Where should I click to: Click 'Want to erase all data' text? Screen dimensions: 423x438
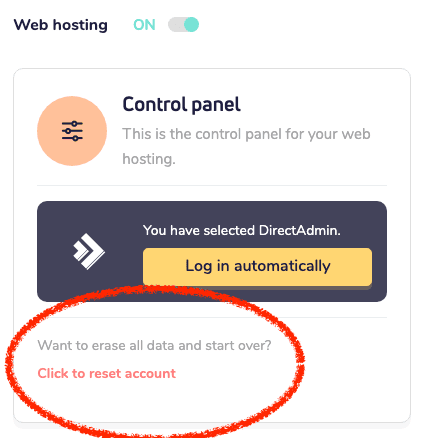[x=154, y=345]
